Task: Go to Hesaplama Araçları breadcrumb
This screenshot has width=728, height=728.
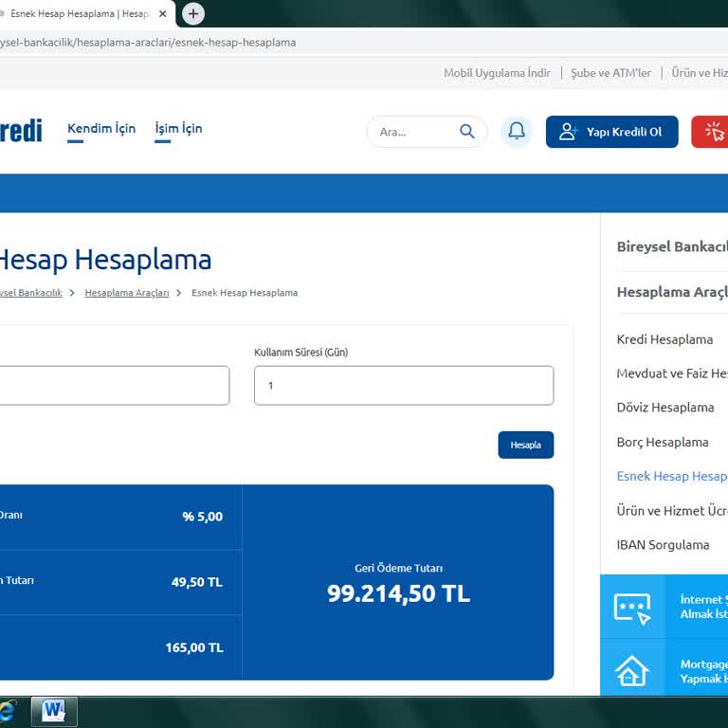Action: [x=127, y=293]
